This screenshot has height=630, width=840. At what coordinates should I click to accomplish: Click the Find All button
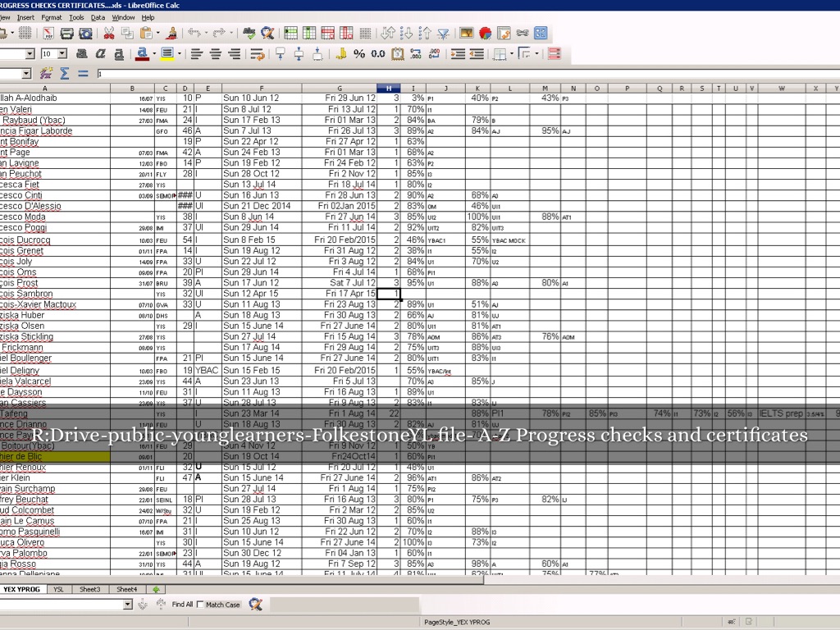(182, 605)
